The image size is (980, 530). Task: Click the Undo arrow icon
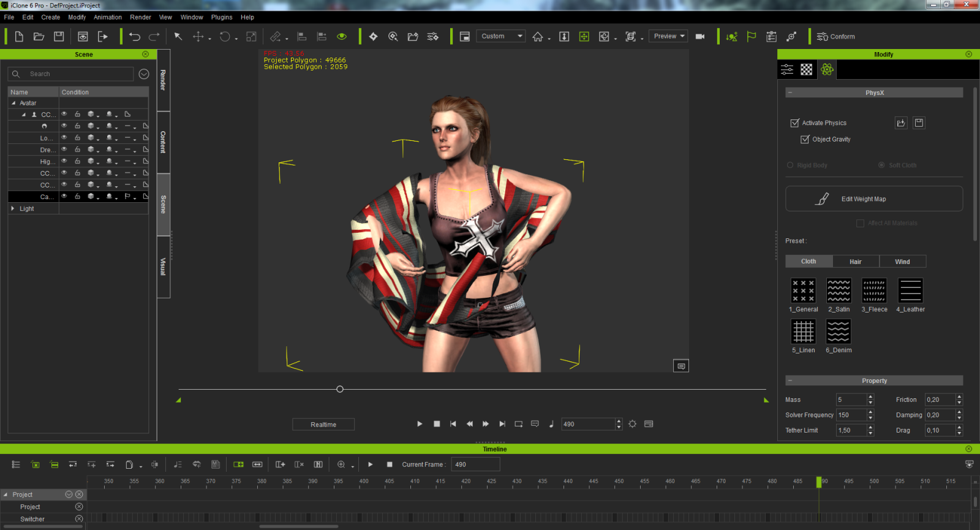(135, 37)
